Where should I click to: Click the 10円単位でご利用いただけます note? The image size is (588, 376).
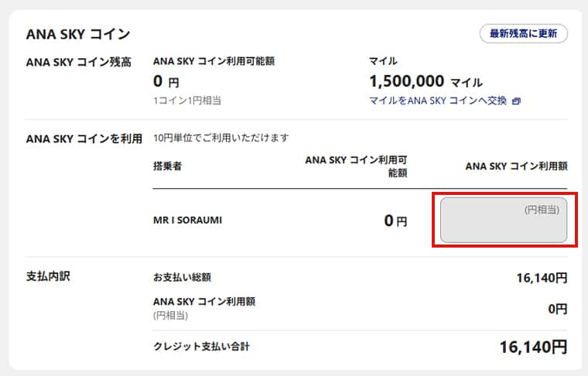pyautogui.click(x=220, y=138)
